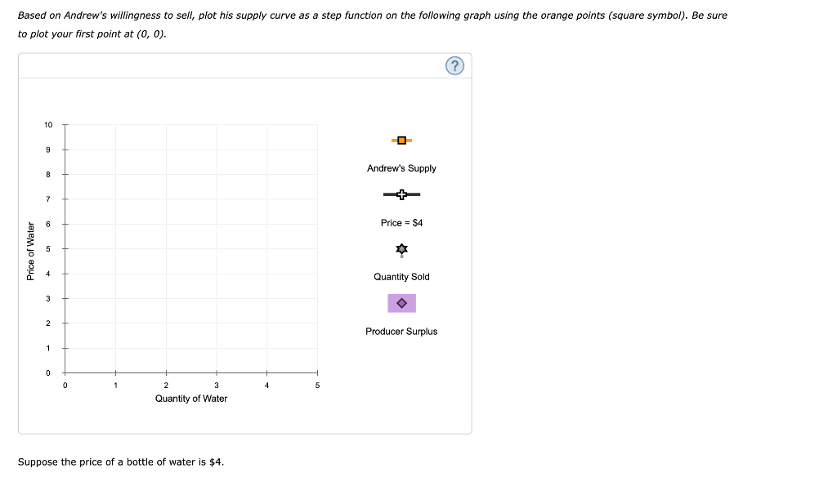
Task: Click the number 10 on the price axis
Action: [47, 125]
